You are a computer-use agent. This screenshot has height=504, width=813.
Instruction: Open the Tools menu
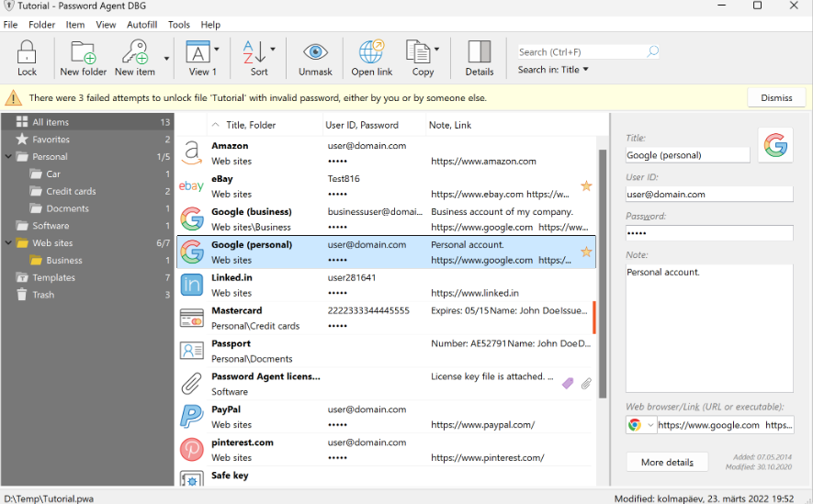(179, 25)
